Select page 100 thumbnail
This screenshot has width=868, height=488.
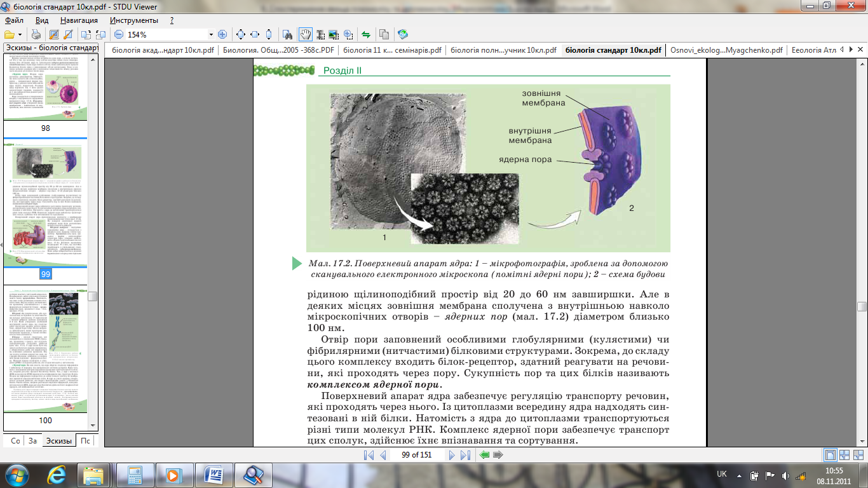point(46,349)
